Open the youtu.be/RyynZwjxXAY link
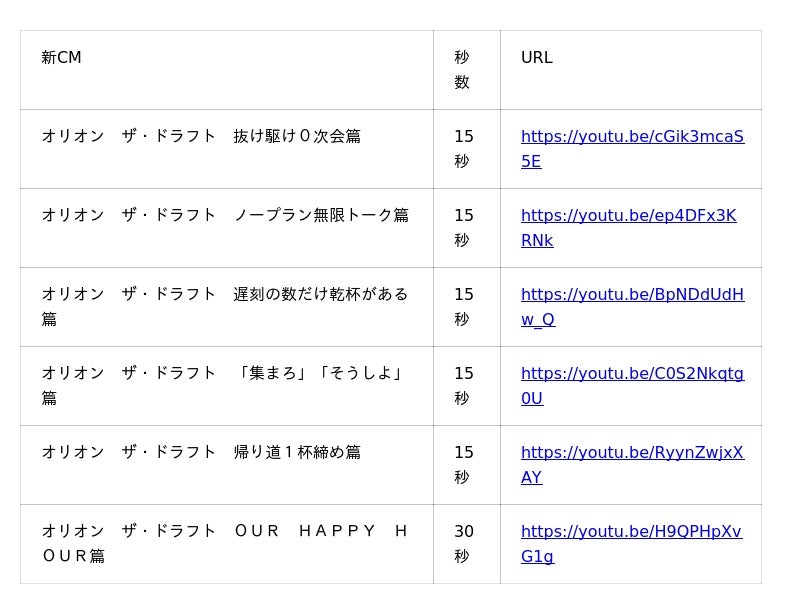This screenshot has height=614, width=800. pyautogui.click(x=631, y=453)
